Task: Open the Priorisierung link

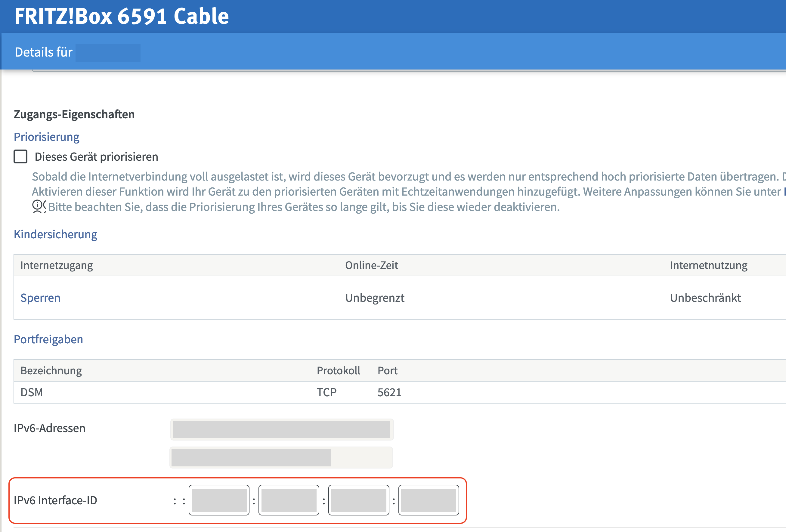Action: [x=46, y=137]
